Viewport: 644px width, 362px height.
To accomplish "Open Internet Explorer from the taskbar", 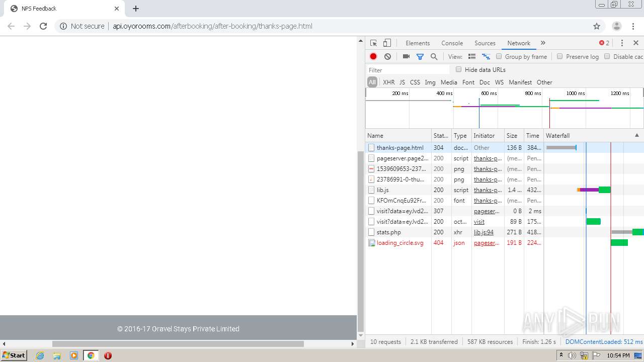I will click(40, 355).
